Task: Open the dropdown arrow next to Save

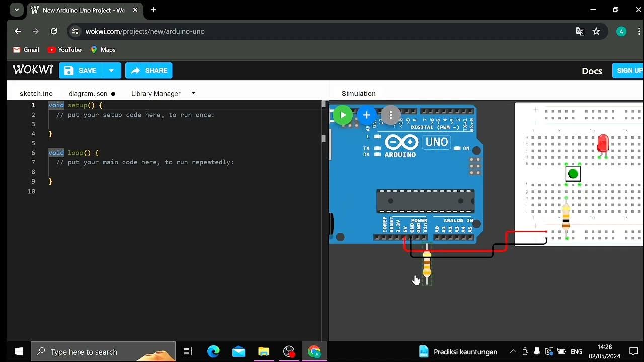Action: tap(111, 71)
